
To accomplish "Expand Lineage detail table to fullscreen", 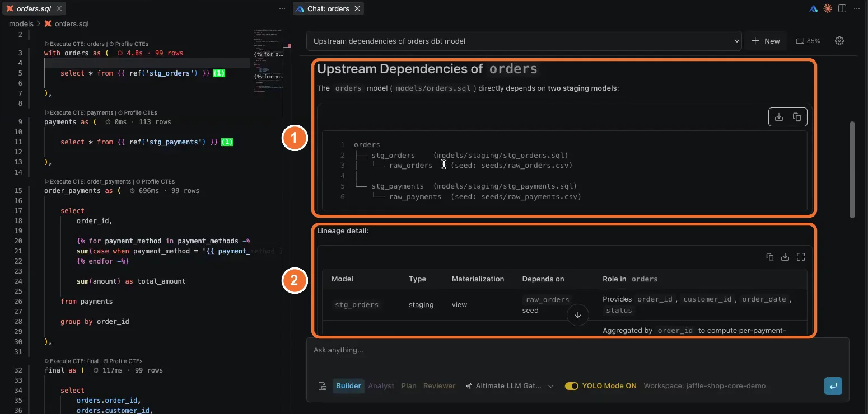I will 801,257.
